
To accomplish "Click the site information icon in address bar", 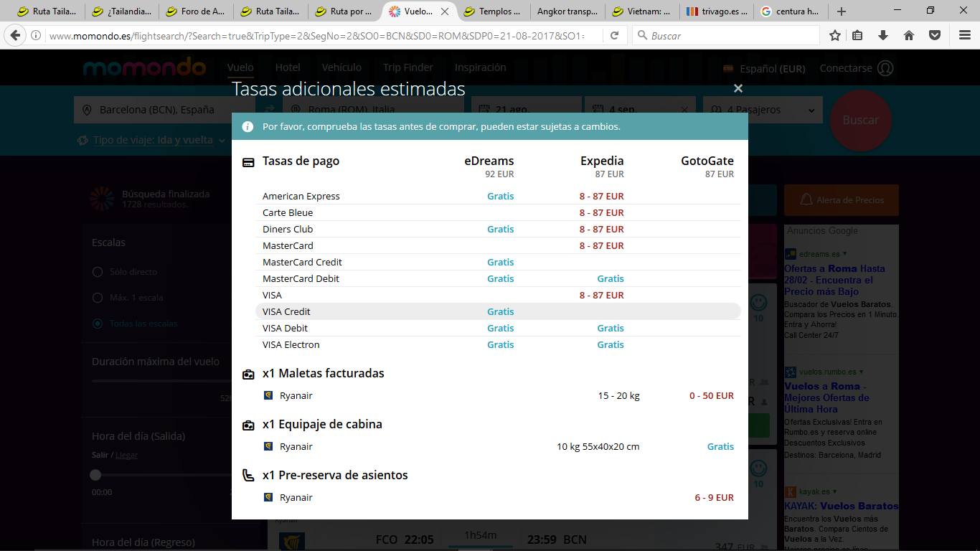I will [x=36, y=35].
